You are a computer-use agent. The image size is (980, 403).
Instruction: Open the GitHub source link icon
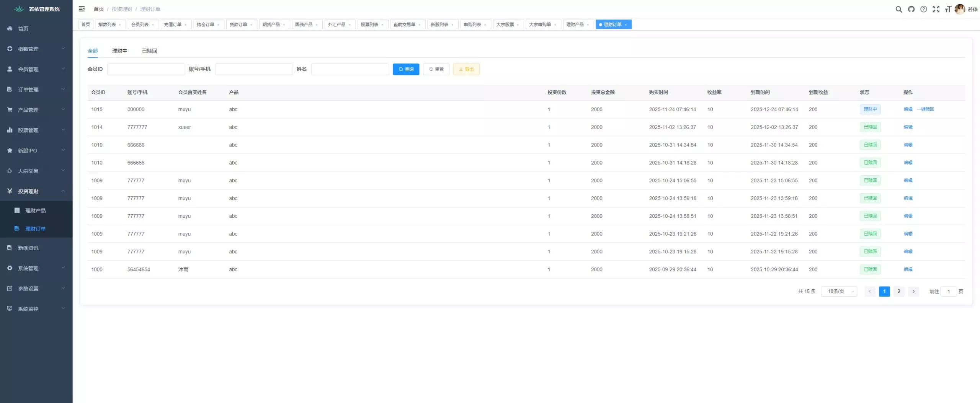coord(911,9)
